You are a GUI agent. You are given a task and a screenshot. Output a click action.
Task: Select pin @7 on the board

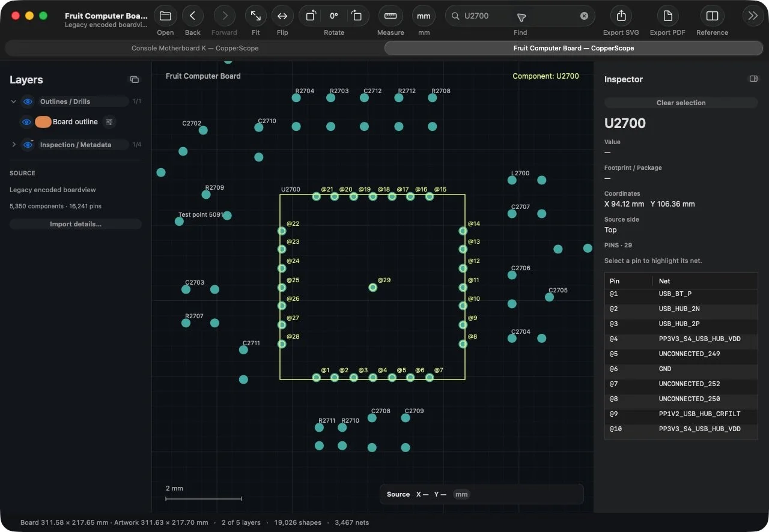click(429, 378)
